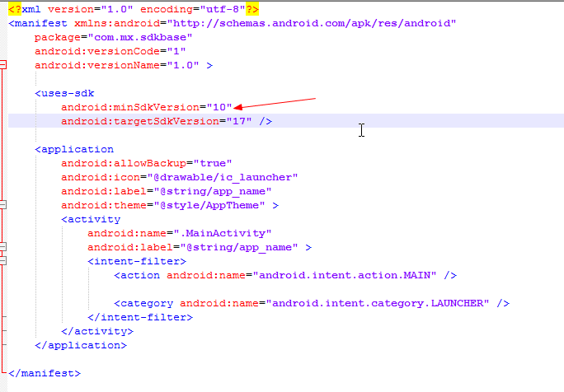The width and height of the screenshot is (564, 392).
Task: Click the opening <intent-filter> tag
Action: tap(137, 262)
